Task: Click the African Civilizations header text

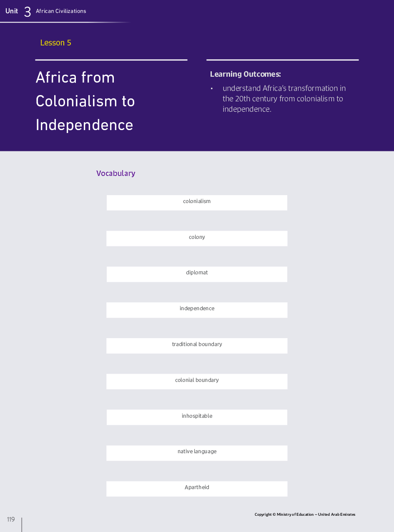Action: [x=61, y=11]
